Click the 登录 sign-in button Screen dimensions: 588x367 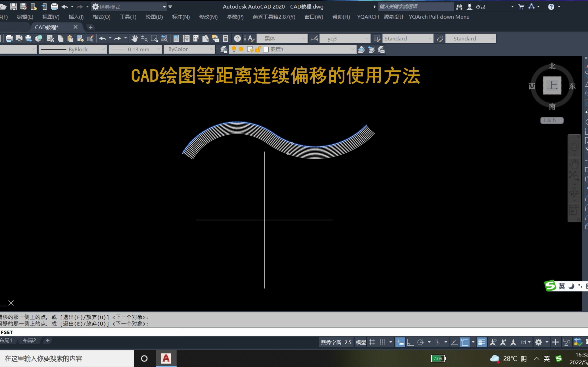click(x=480, y=7)
